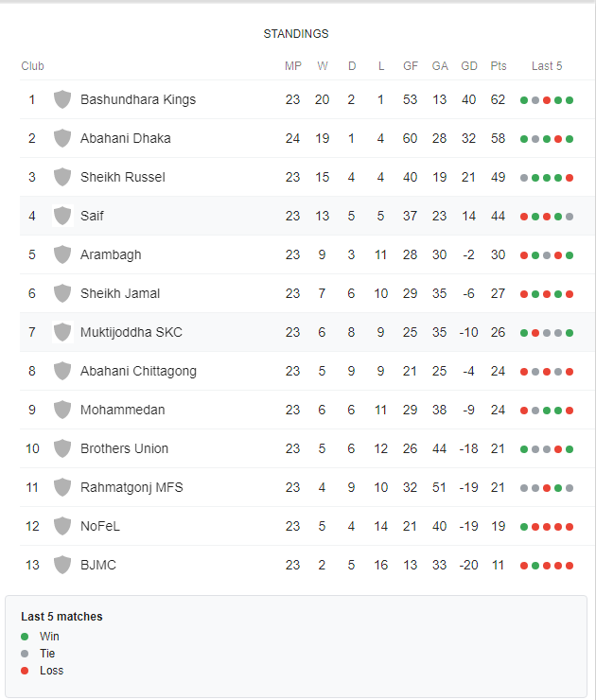
Task: Click Bashundhara Kings' first last-5 result dot
Action: (x=524, y=100)
